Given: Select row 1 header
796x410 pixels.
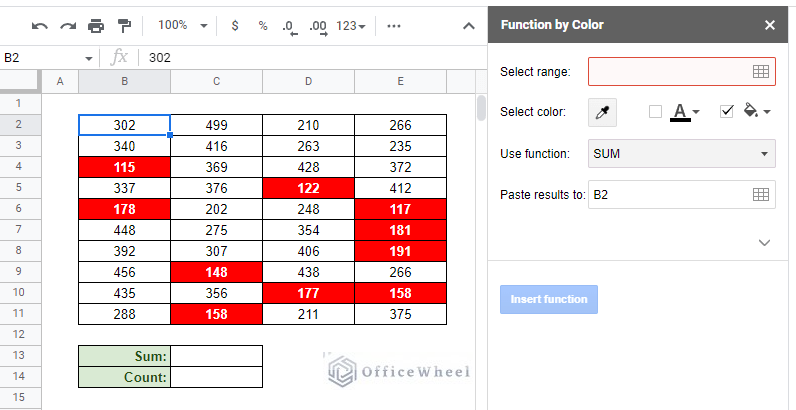Looking at the screenshot, I should click(x=19, y=104).
